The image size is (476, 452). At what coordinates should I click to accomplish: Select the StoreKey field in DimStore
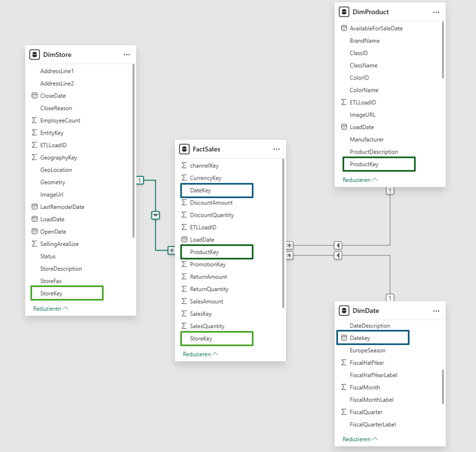[67, 293]
